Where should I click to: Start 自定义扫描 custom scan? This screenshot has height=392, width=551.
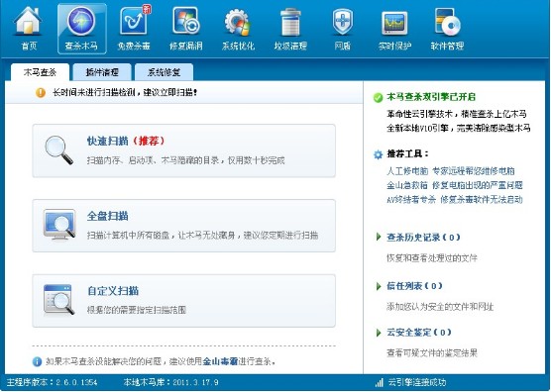pyautogui.click(x=183, y=301)
